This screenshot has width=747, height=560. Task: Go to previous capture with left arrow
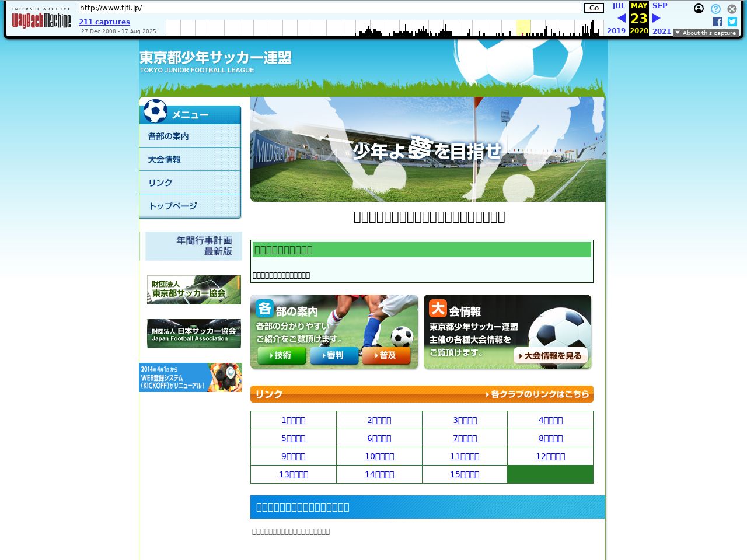coord(621,18)
